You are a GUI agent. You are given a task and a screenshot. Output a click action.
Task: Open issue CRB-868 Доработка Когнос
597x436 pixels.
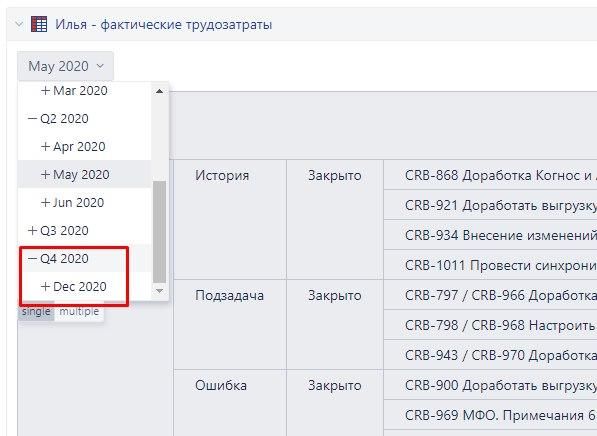coord(501,176)
